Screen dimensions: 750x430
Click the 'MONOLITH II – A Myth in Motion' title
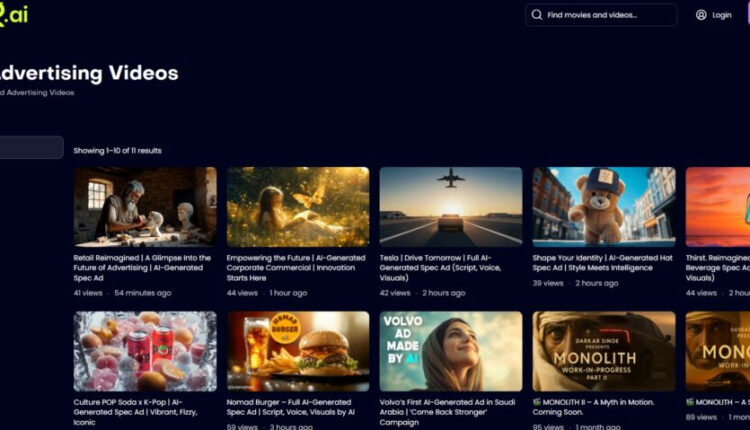tap(594, 407)
